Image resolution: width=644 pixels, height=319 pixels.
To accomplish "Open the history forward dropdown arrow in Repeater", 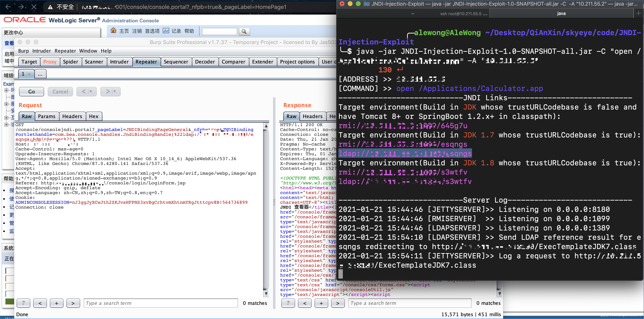I will coord(115,91).
